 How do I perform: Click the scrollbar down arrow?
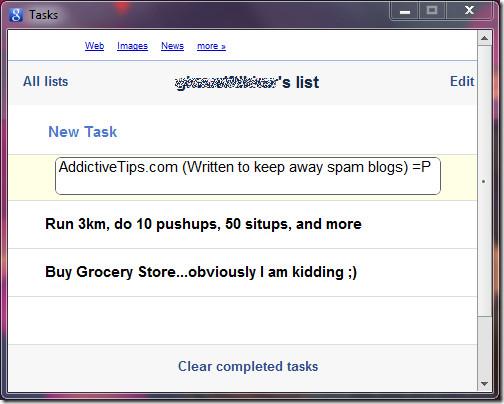coord(484,384)
